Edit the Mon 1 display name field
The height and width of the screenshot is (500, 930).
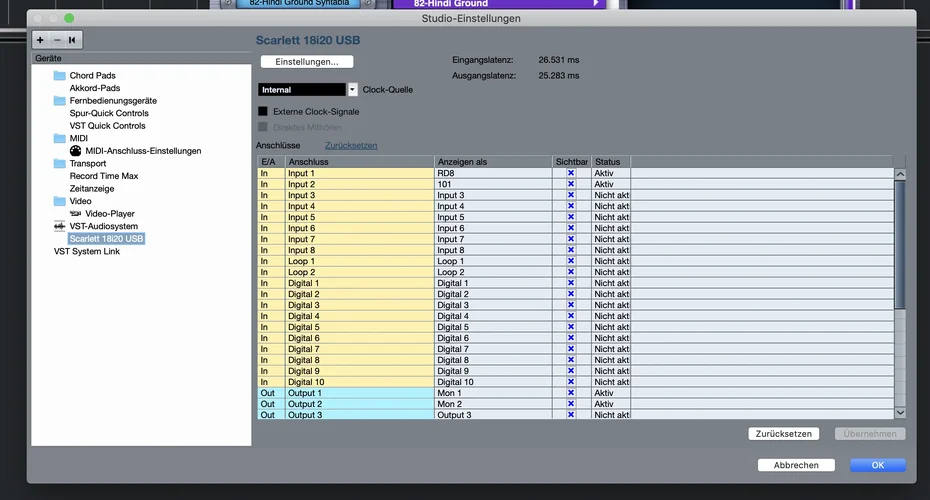point(493,393)
